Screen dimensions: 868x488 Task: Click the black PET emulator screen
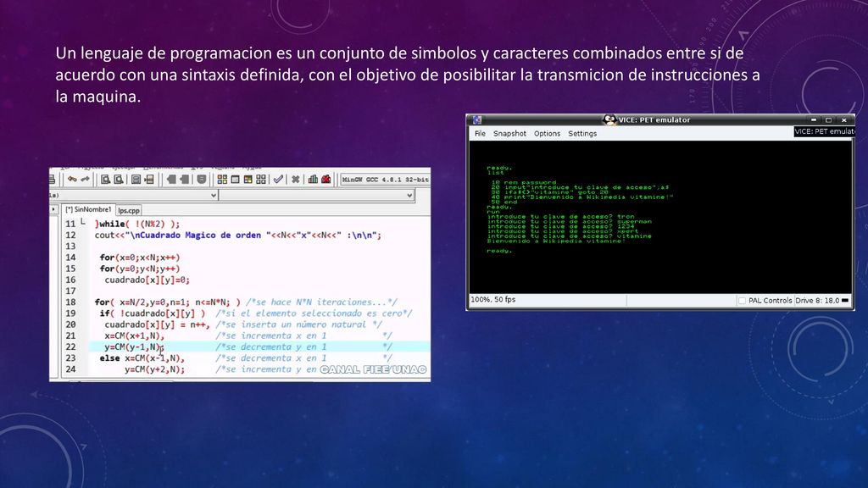click(659, 217)
